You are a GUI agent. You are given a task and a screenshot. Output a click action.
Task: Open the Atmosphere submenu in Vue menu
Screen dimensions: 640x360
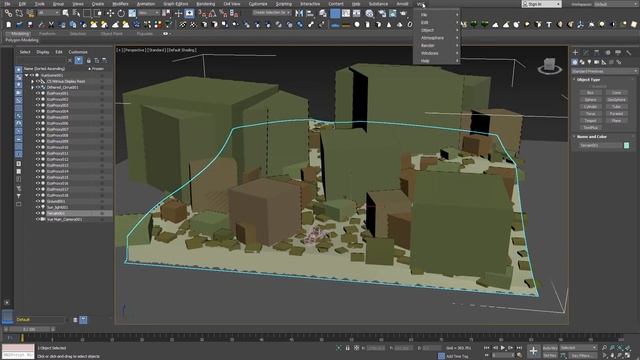tap(437, 38)
